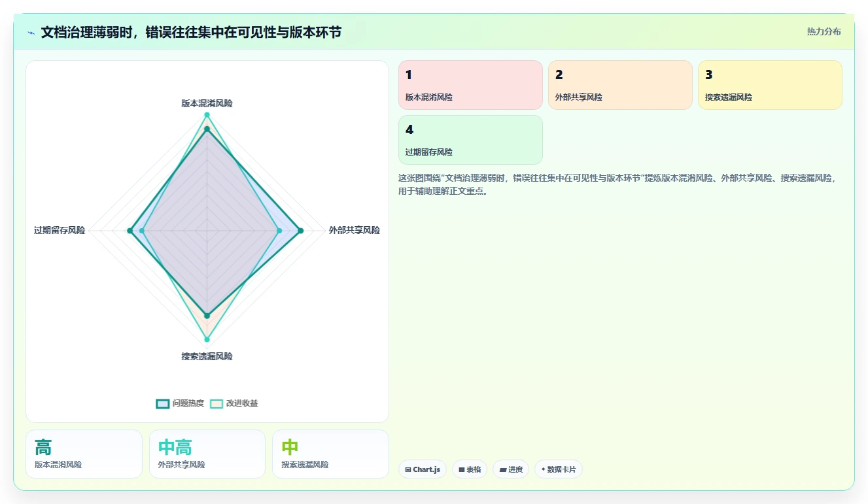
Task: Select the 数据卡片 tag chip
Action: pos(559,469)
